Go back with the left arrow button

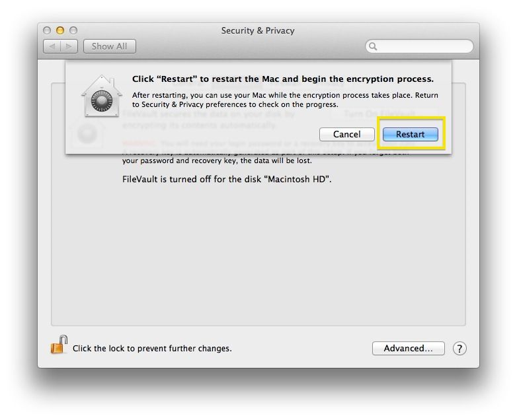(52, 46)
